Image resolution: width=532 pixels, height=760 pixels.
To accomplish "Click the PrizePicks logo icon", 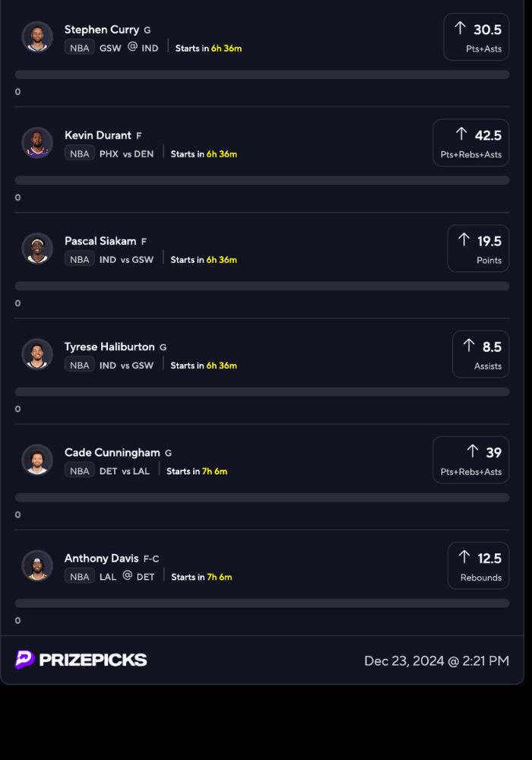I will 25,660.
